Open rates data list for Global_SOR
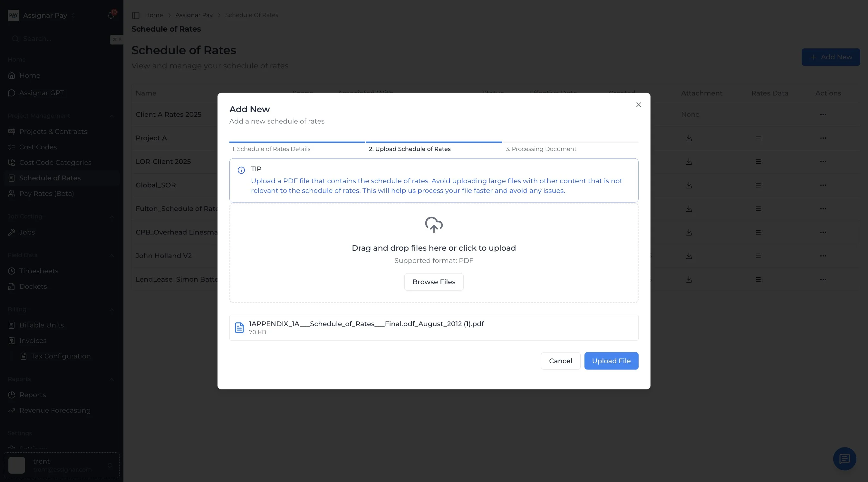 click(759, 185)
